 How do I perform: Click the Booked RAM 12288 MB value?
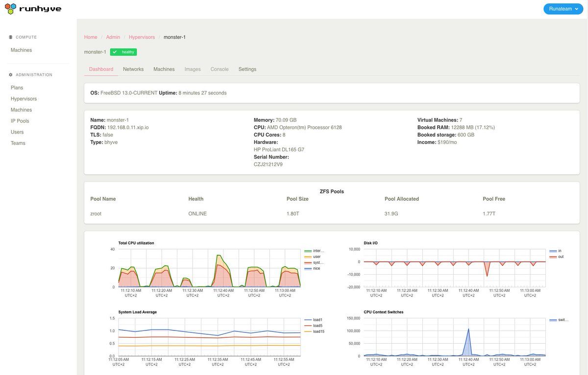click(x=473, y=127)
